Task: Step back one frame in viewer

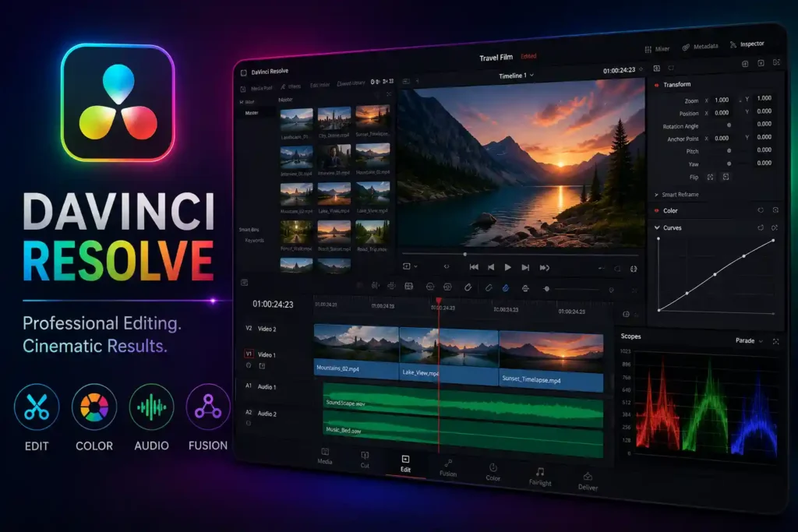Action: click(491, 267)
